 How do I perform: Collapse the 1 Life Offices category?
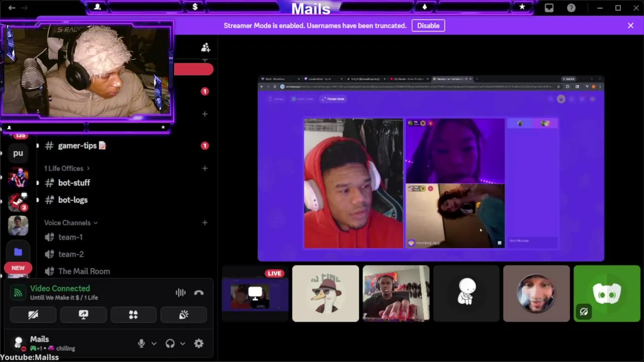67,168
